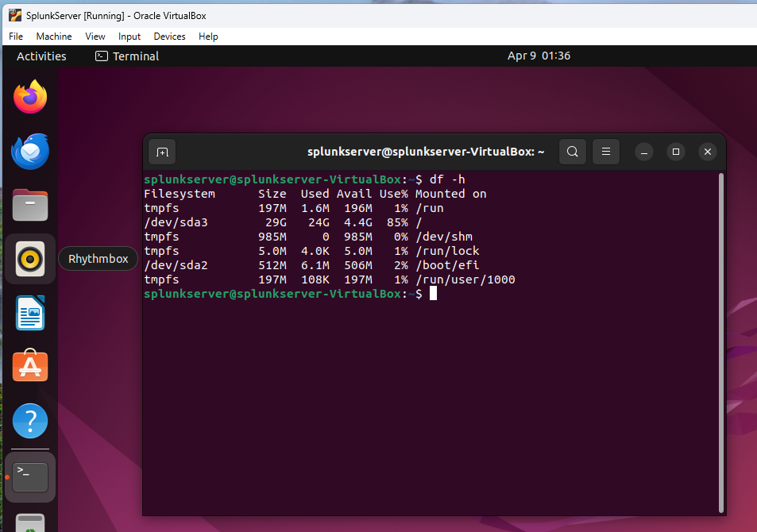Maximize the terminal window
This screenshot has height=532, width=757.
[x=676, y=152]
